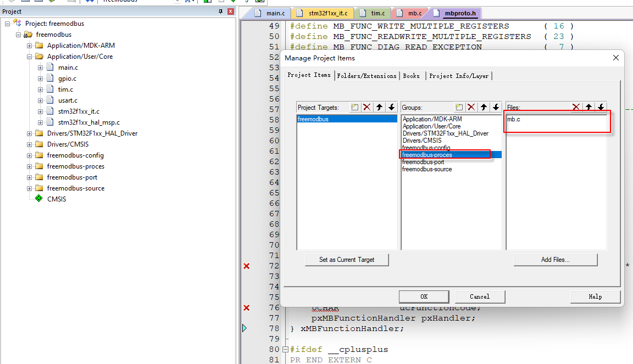Screen dimensions: 633x364
Task: Move the freemodbus-proces group up
Action: [x=484, y=107]
